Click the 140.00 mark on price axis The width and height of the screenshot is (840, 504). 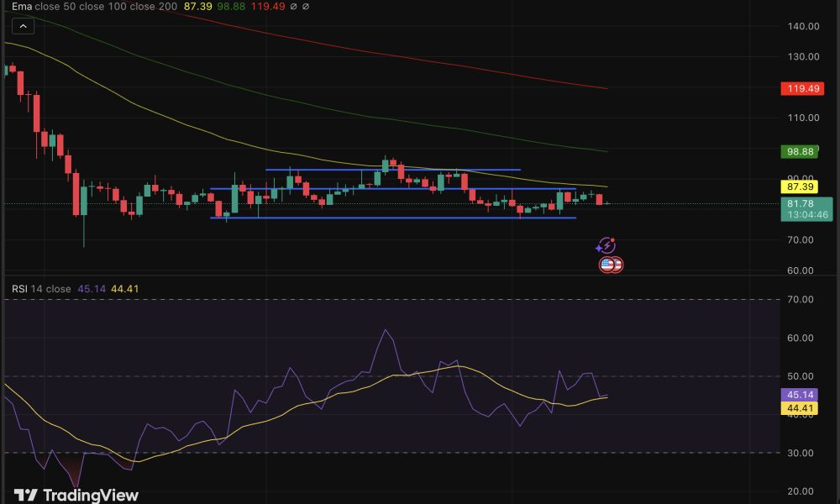pyautogui.click(x=804, y=26)
